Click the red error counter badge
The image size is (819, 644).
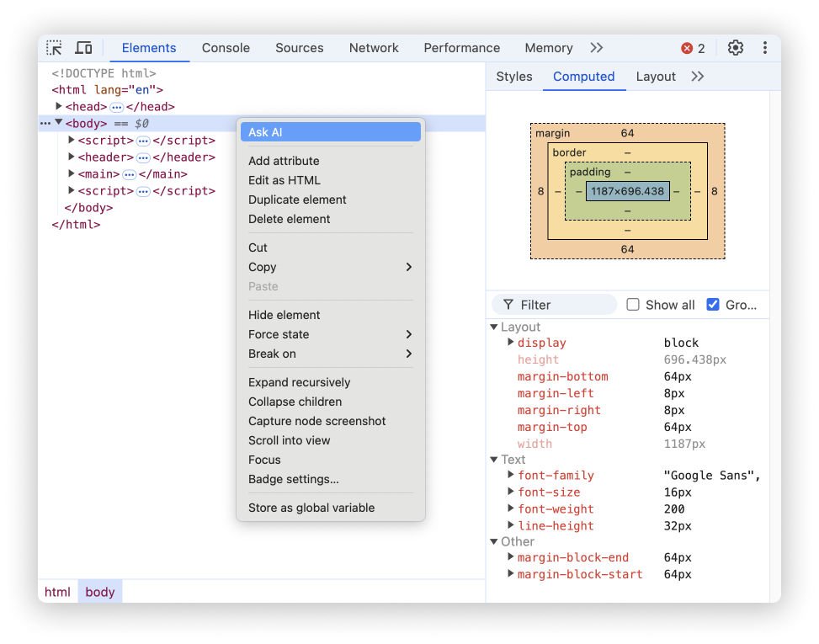(x=689, y=48)
